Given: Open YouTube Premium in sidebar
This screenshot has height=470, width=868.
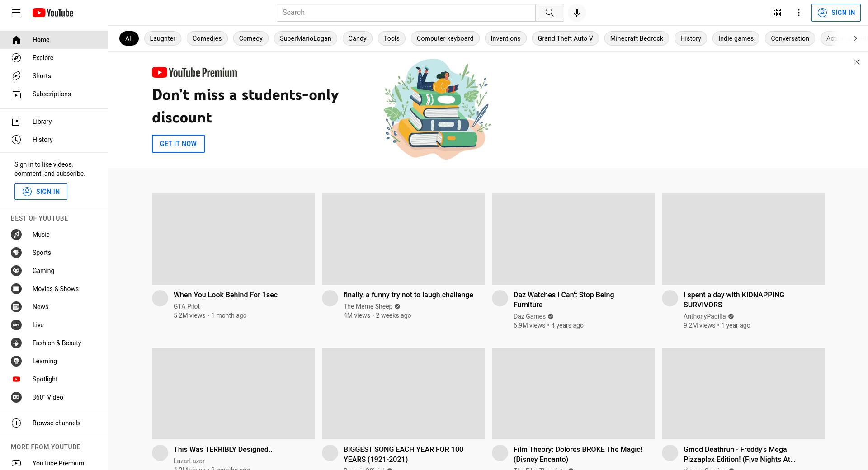Looking at the screenshot, I should [54, 463].
